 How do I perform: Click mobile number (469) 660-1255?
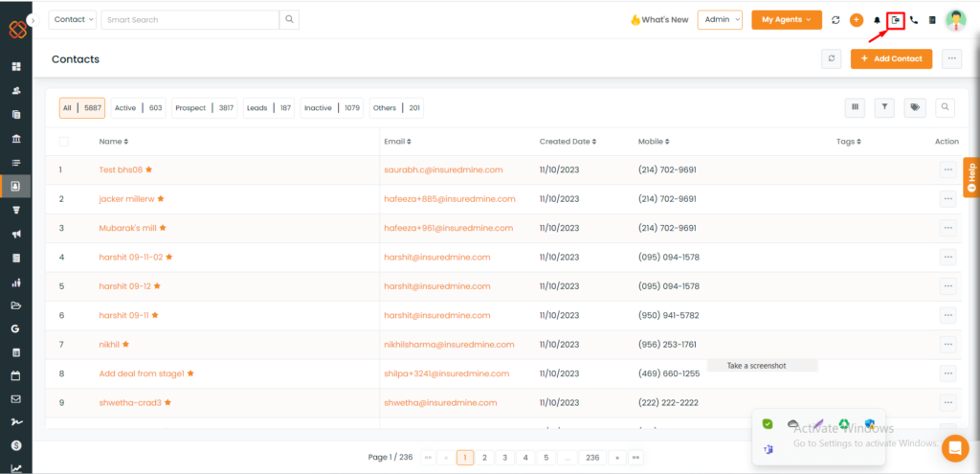tap(669, 373)
